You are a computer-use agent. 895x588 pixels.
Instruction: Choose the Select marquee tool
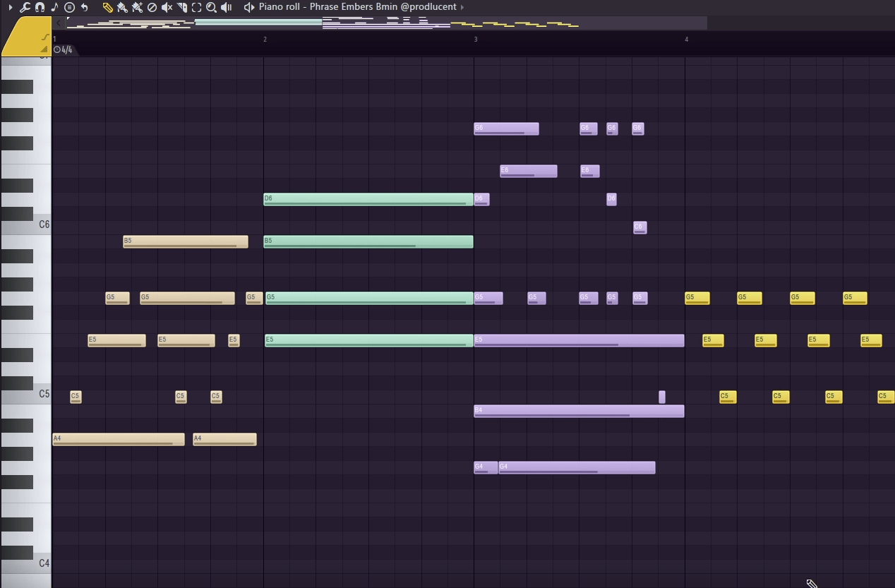(x=196, y=7)
